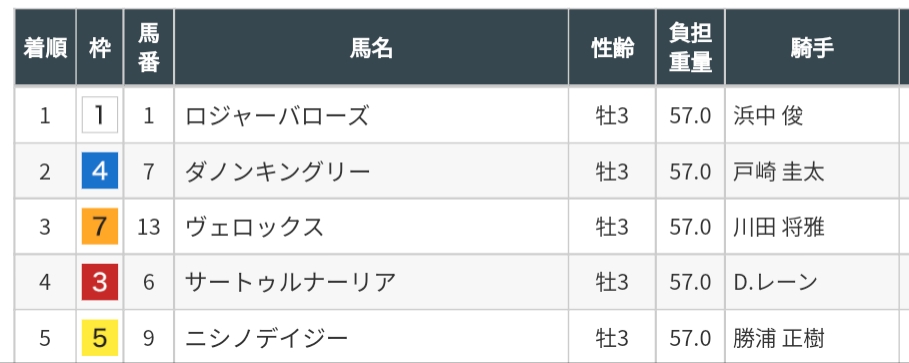Click the 負担重量 column header

pyautogui.click(x=690, y=48)
